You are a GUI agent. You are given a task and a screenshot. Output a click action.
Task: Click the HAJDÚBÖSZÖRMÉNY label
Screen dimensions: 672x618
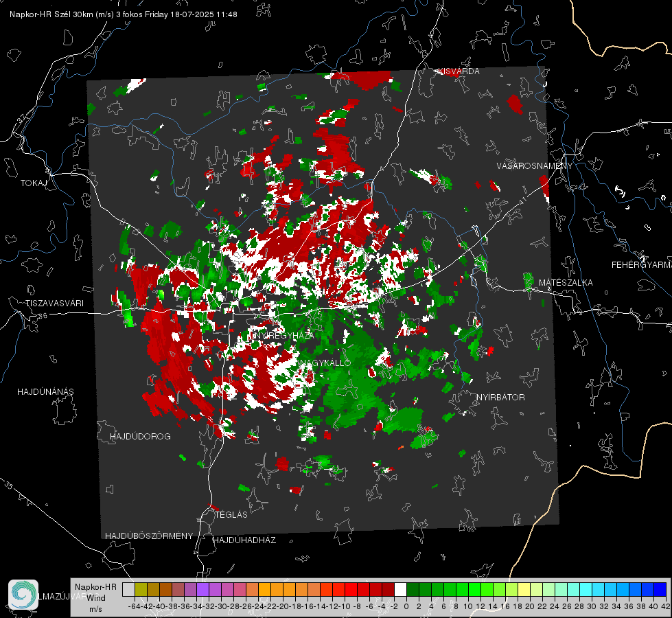pyautogui.click(x=149, y=536)
